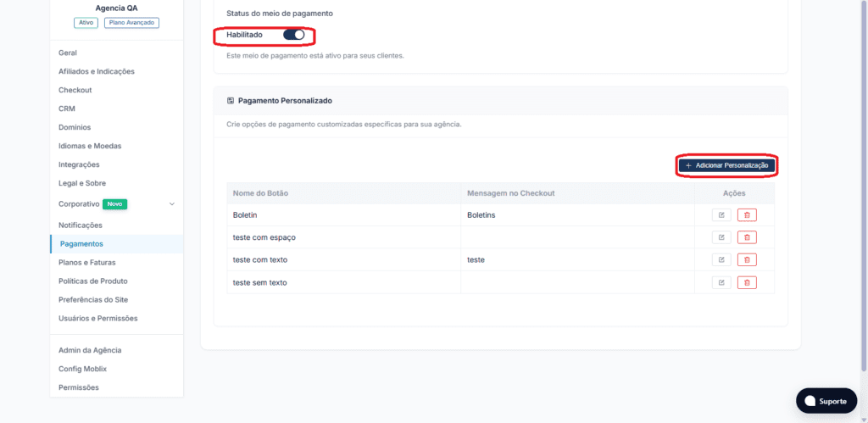Viewport: 868px width, 423px height.
Task: Toggle the Habilitado payment status switch
Action: [294, 35]
